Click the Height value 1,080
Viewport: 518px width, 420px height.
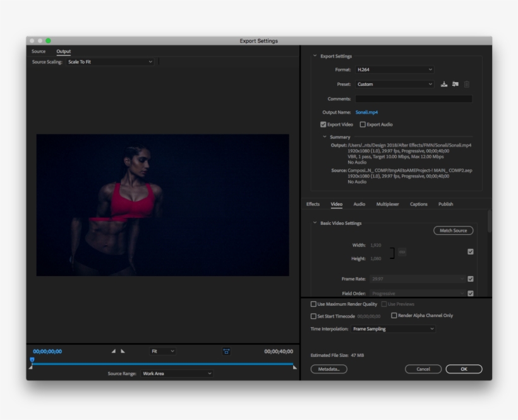pos(376,258)
